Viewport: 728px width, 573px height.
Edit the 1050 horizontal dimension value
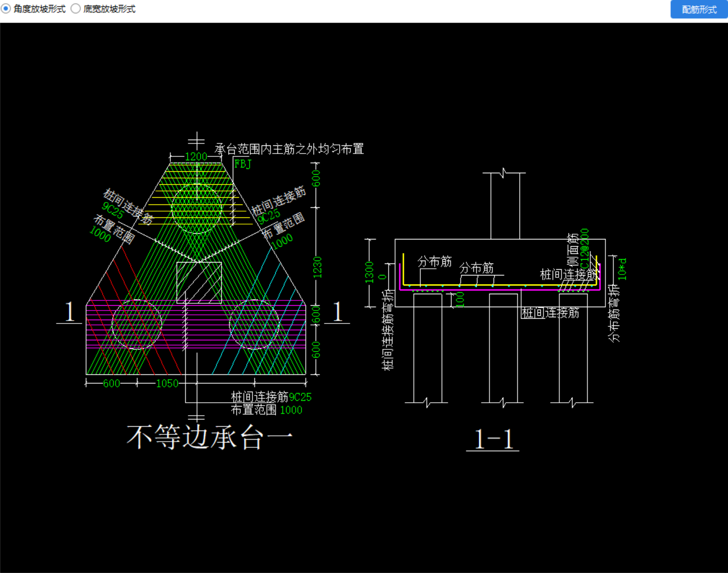167,383
